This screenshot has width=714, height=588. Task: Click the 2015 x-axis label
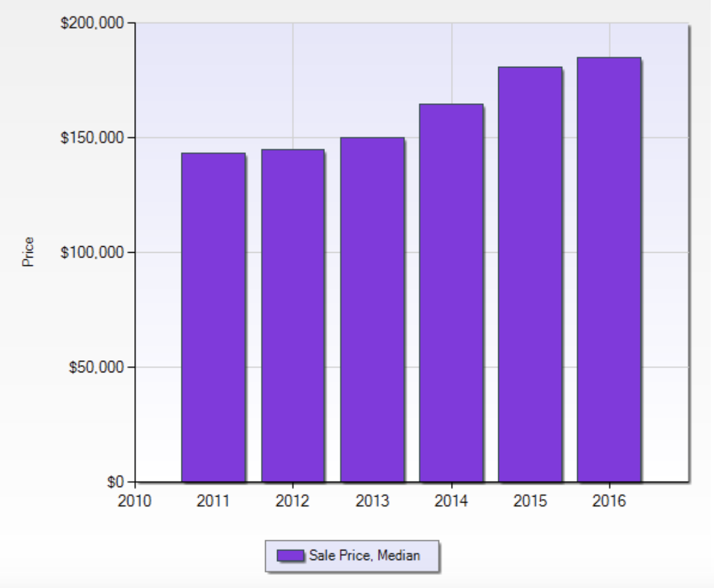point(530,501)
